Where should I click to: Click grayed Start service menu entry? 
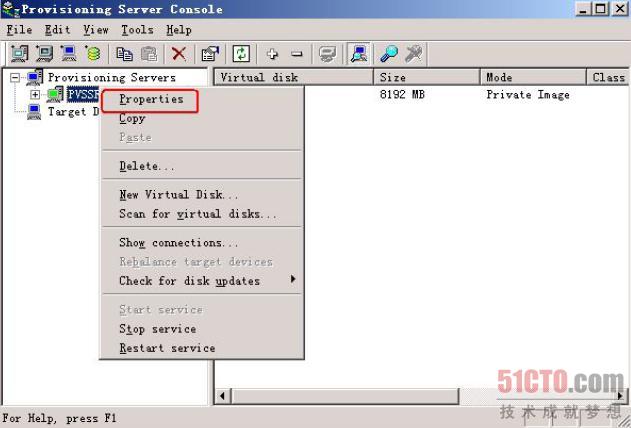[x=202, y=310]
